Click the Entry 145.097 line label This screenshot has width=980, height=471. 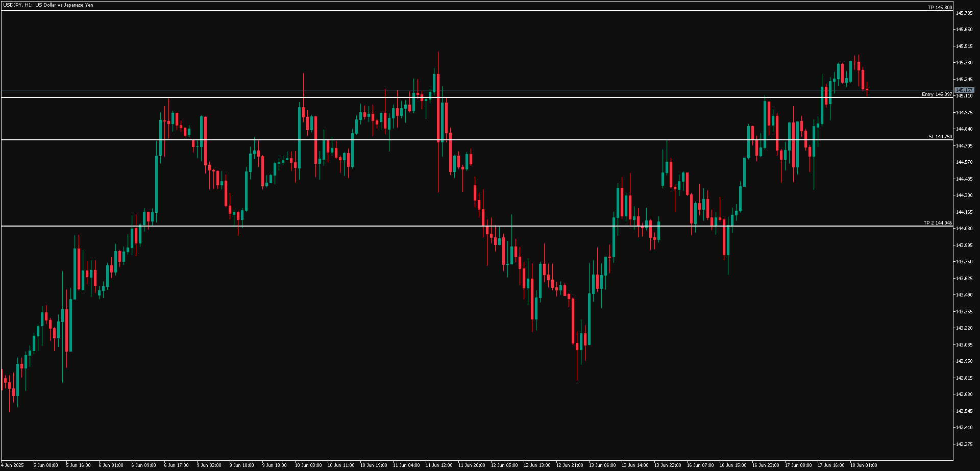937,94
